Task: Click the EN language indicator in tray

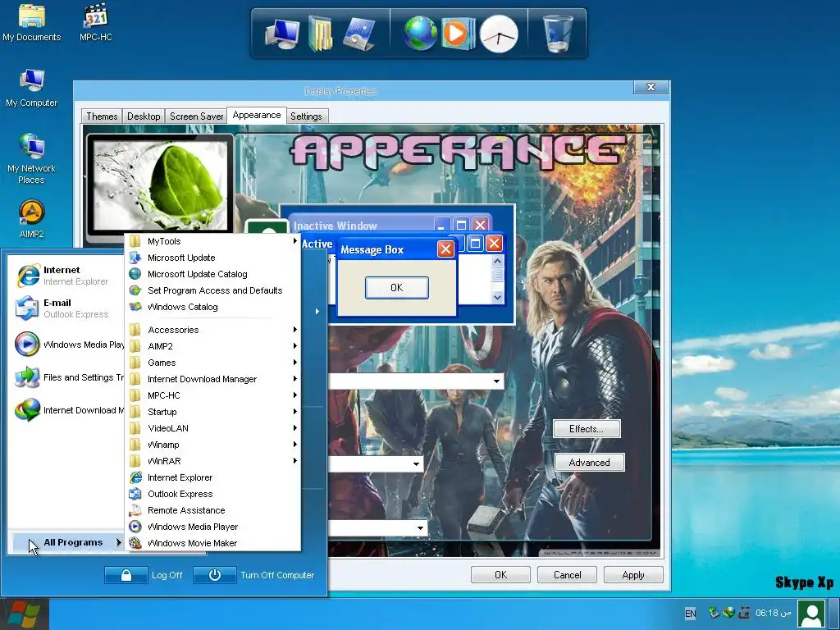Action: point(691,614)
